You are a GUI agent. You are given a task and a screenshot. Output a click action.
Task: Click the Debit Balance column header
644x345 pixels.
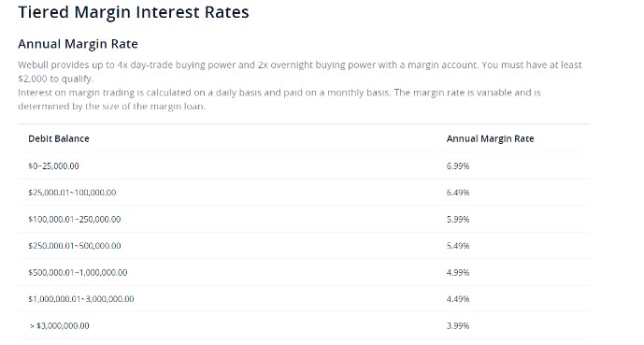[x=59, y=138]
